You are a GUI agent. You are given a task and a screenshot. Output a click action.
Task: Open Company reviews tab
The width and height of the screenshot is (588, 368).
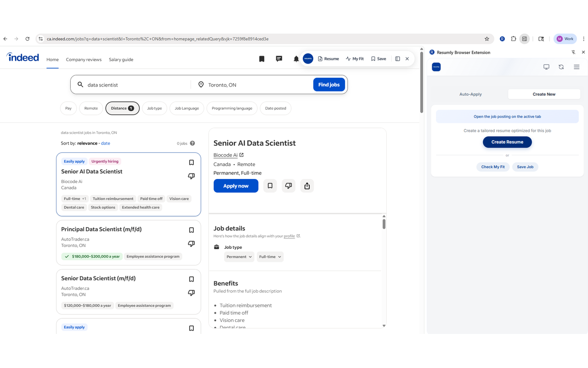click(84, 59)
